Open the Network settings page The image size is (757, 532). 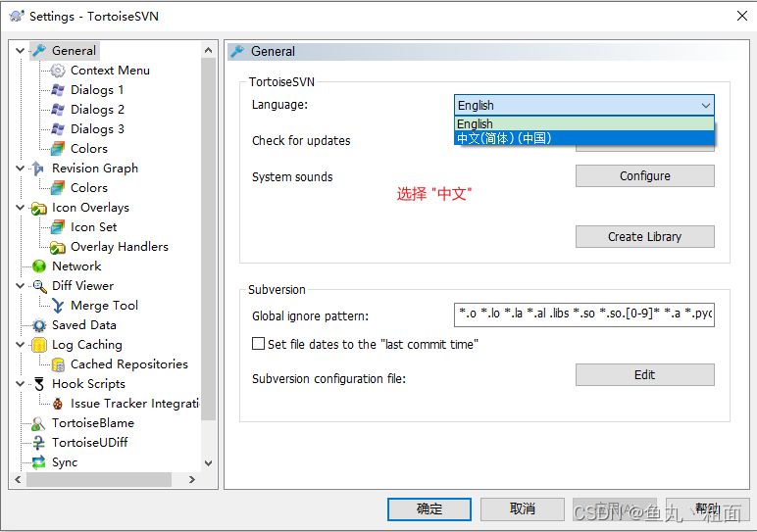tap(76, 266)
